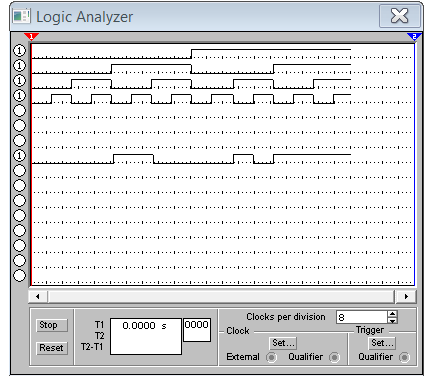Click the scrollbar left arrow
The image size is (429, 381).
tap(38, 296)
